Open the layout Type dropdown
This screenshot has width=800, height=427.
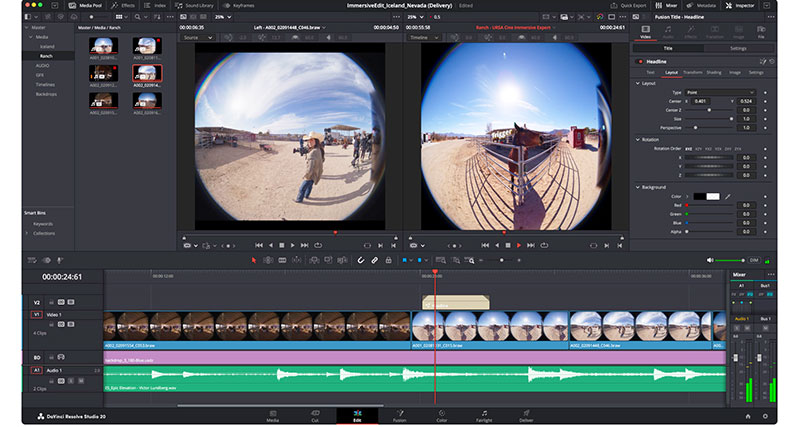pos(719,92)
